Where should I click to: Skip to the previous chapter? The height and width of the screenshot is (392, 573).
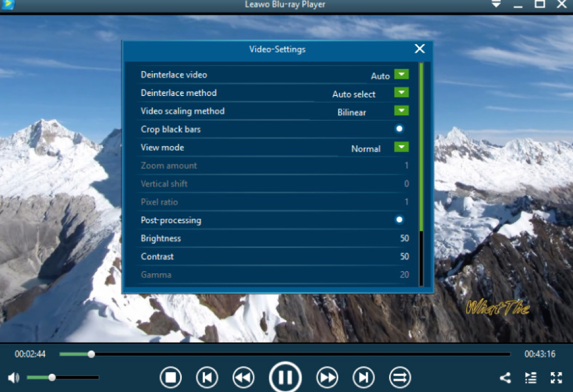[207, 377]
